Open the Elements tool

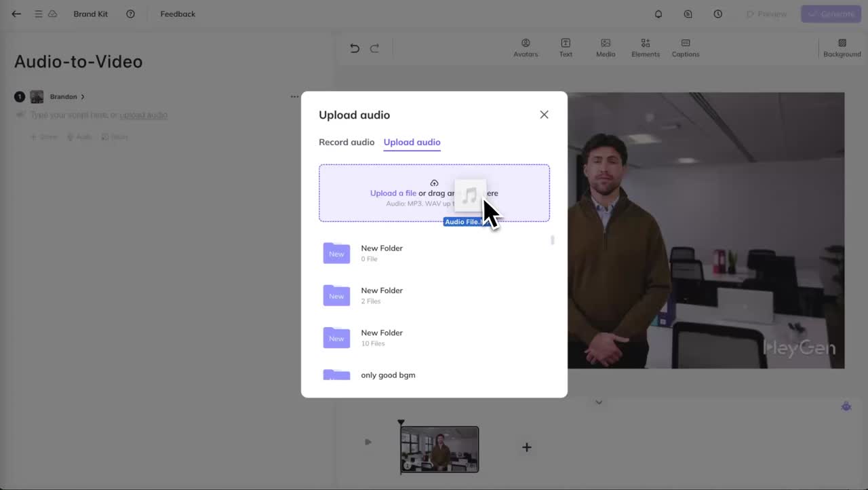point(646,48)
